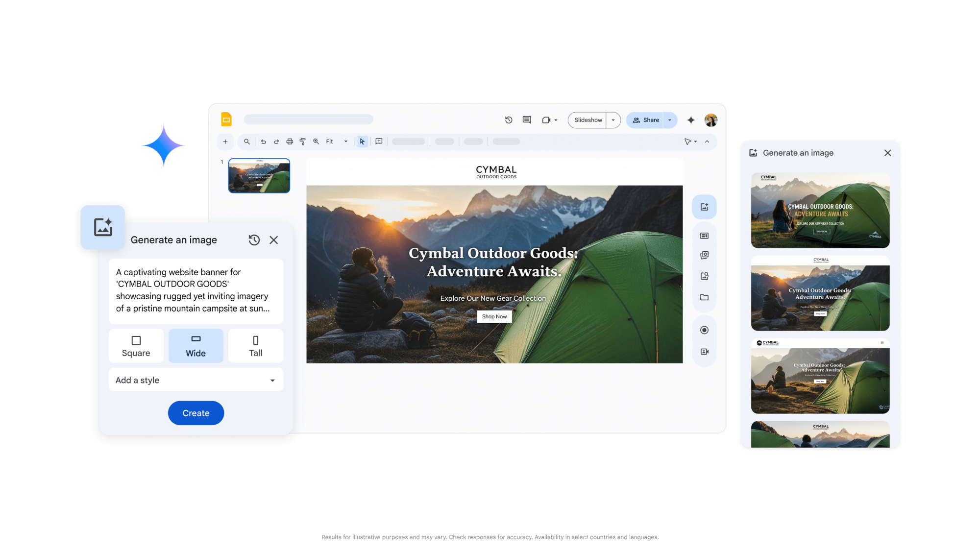The height and width of the screenshot is (551, 980).
Task: Click the record circle sidebar icon
Action: click(704, 330)
